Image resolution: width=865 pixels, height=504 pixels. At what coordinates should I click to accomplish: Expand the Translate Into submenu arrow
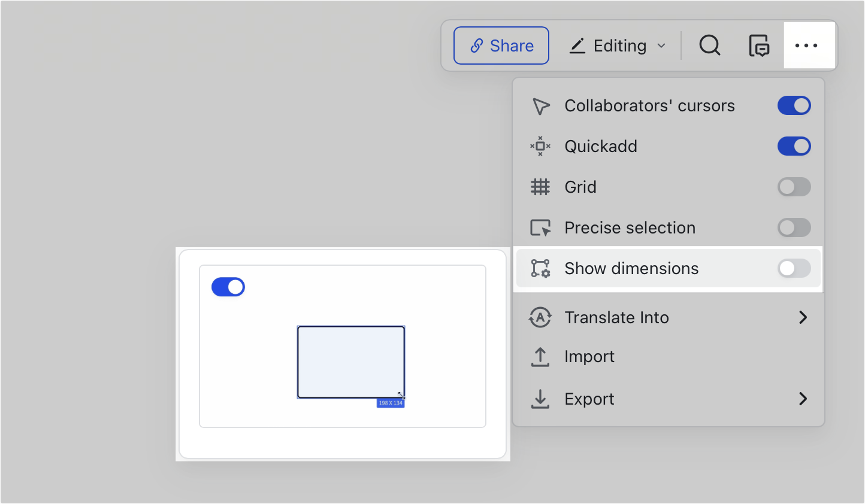803,317
